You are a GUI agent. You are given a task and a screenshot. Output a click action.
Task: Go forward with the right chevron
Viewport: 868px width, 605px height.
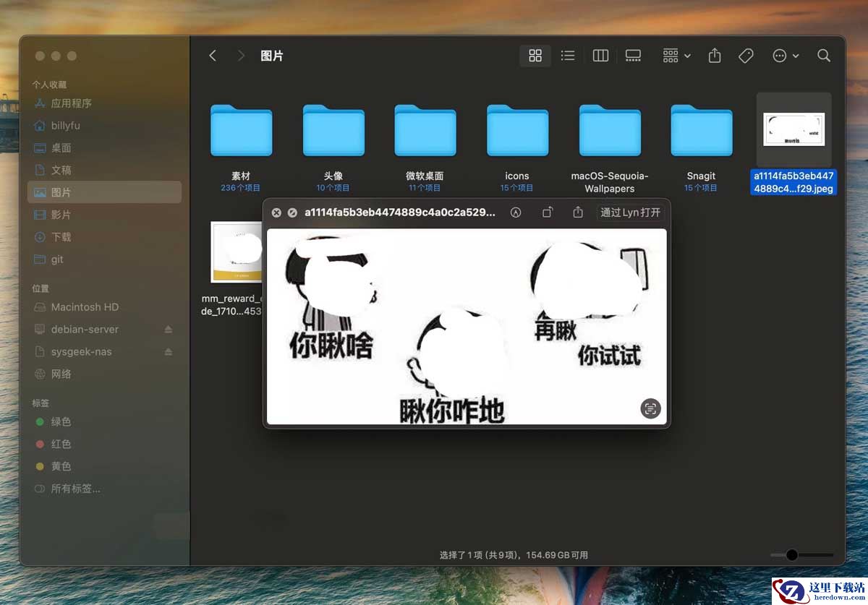pos(241,56)
